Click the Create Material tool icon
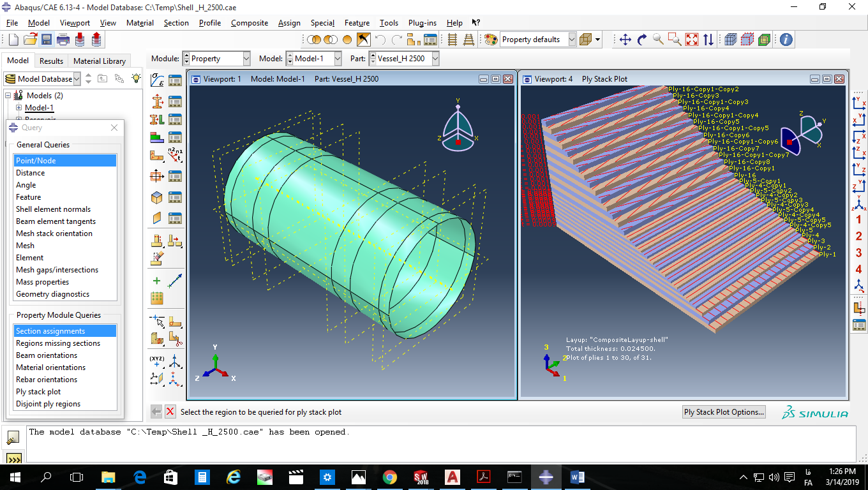Viewport: 868px width, 490px height. [157, 80]
